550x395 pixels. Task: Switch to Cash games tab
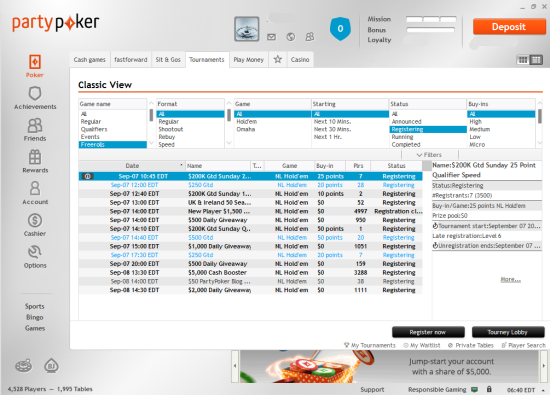coord(89,60)
